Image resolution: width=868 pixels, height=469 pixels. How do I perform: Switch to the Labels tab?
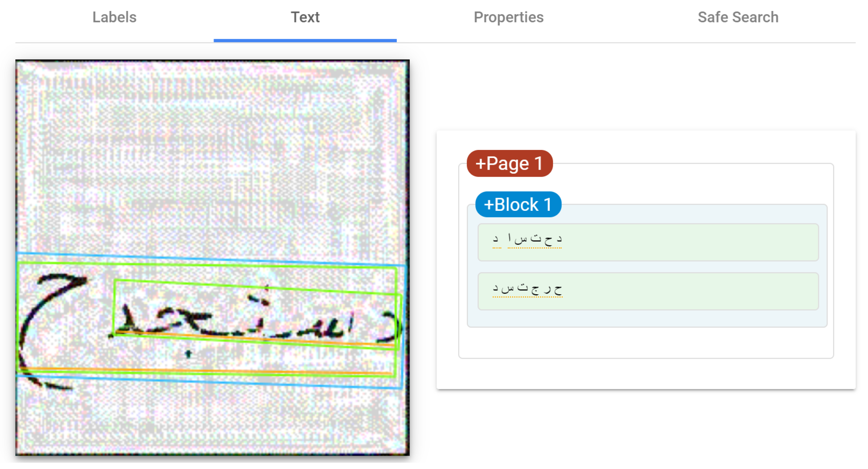(x=114, y=17)
